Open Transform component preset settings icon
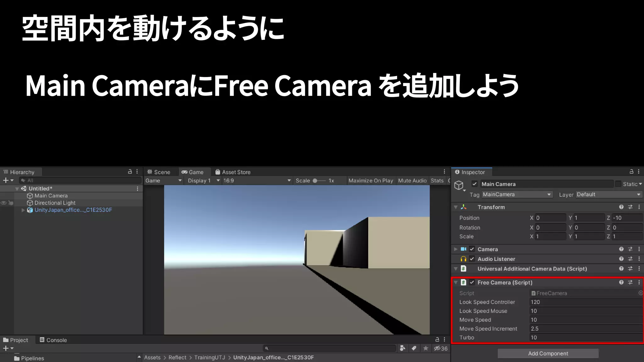The width and height of the screenshot is (644, 362). pos(630,207)
